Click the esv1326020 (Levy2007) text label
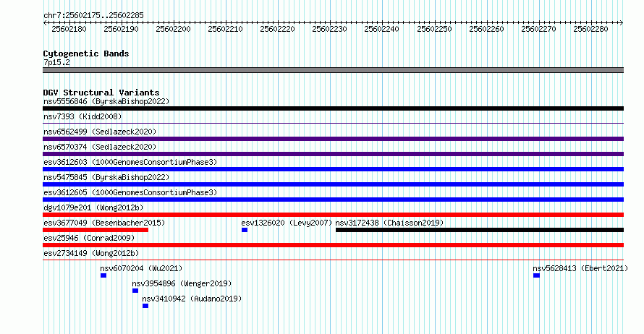The image size is (644, 334). point(287,223)
